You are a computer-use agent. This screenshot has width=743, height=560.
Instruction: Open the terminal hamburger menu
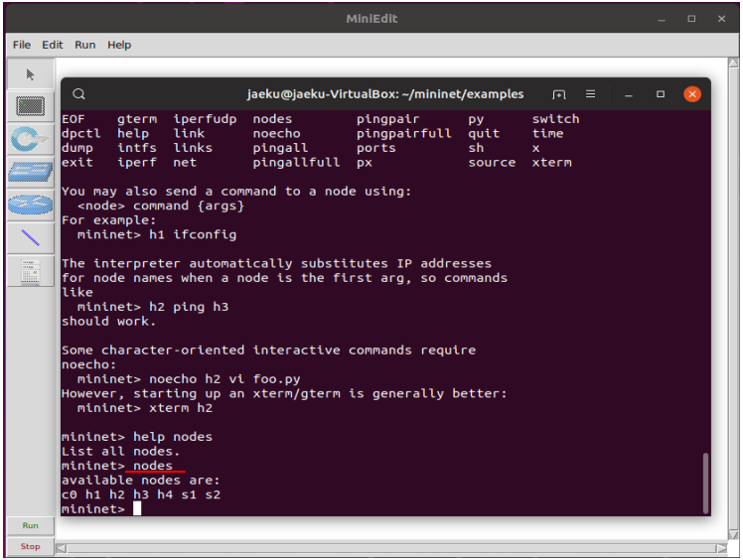coord(590,93)
